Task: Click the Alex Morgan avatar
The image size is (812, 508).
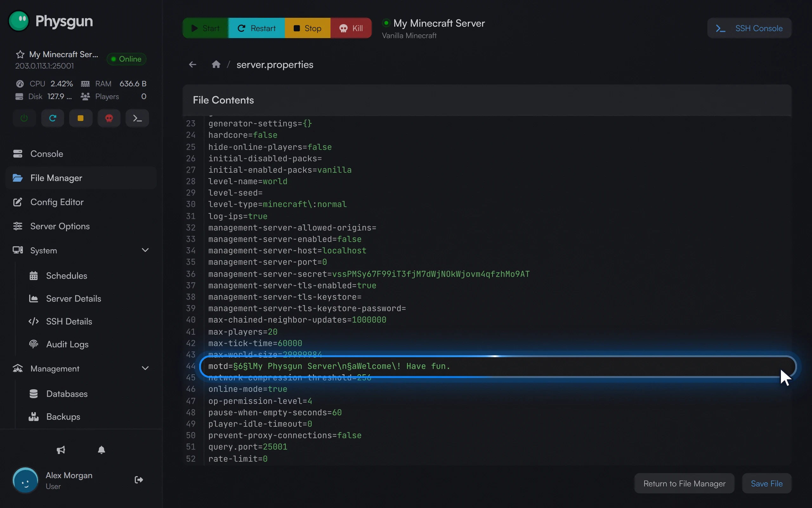Action: click(x=25, y=480)
